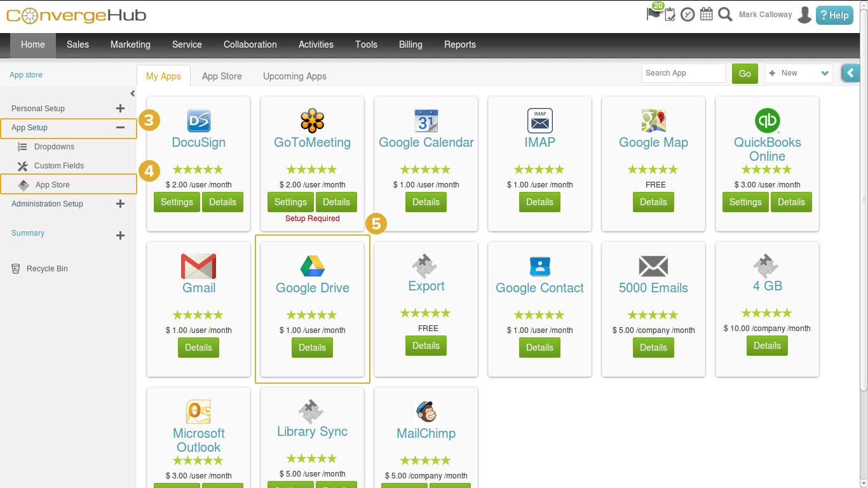Click the Recycle Bin icon in sidebar

[16, 269]
